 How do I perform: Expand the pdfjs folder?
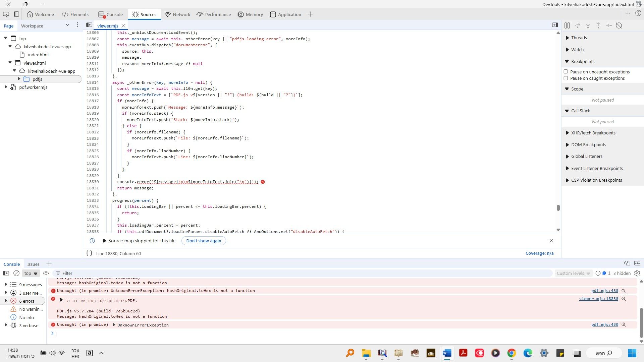click(19, 79)
